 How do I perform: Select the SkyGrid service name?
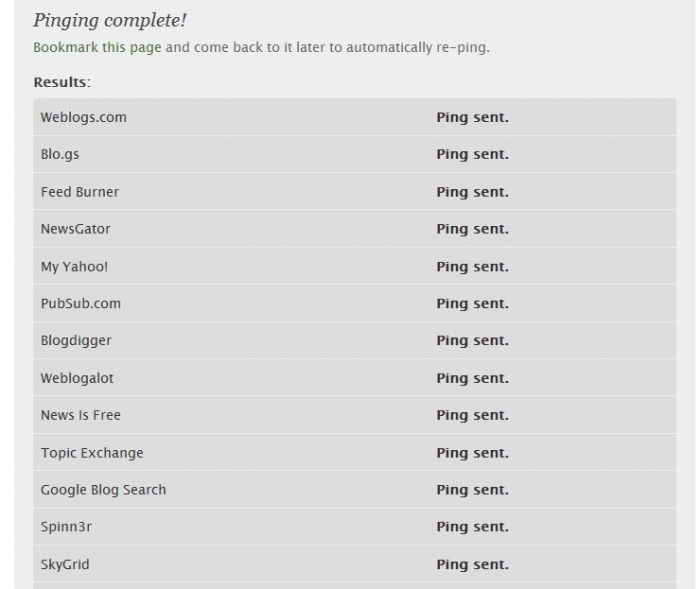coord(65,564)
